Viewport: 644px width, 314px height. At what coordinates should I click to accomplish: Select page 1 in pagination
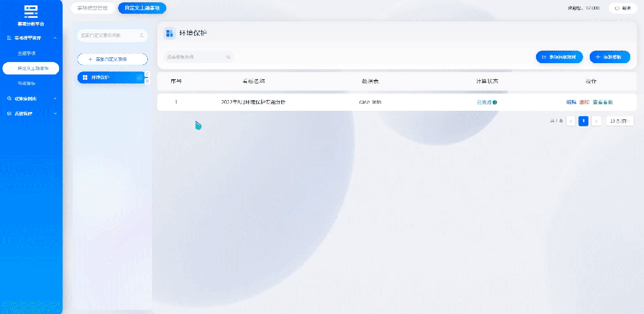click(583, 121)
